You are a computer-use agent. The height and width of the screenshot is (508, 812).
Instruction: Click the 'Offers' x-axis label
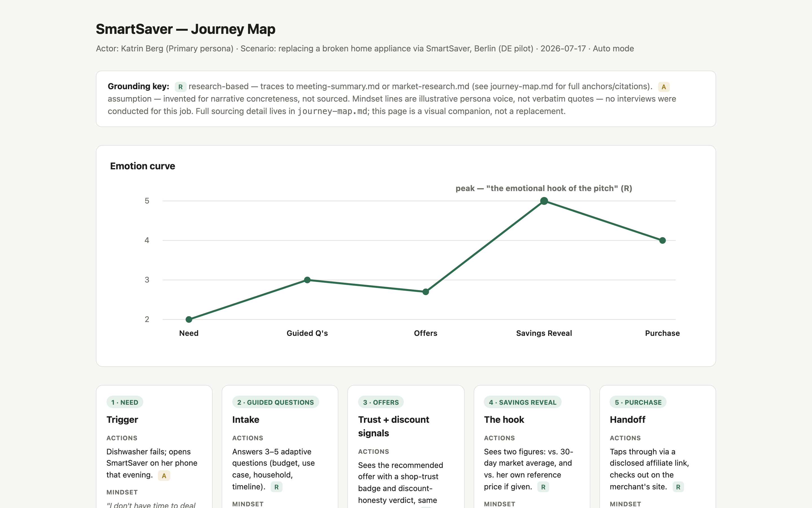(x=425, y=333)
